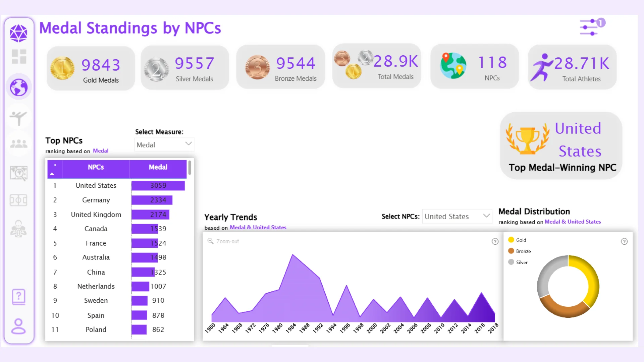Open the user profile icon
This screenshot has height=362, width=644.
click(x=18, y=326)
